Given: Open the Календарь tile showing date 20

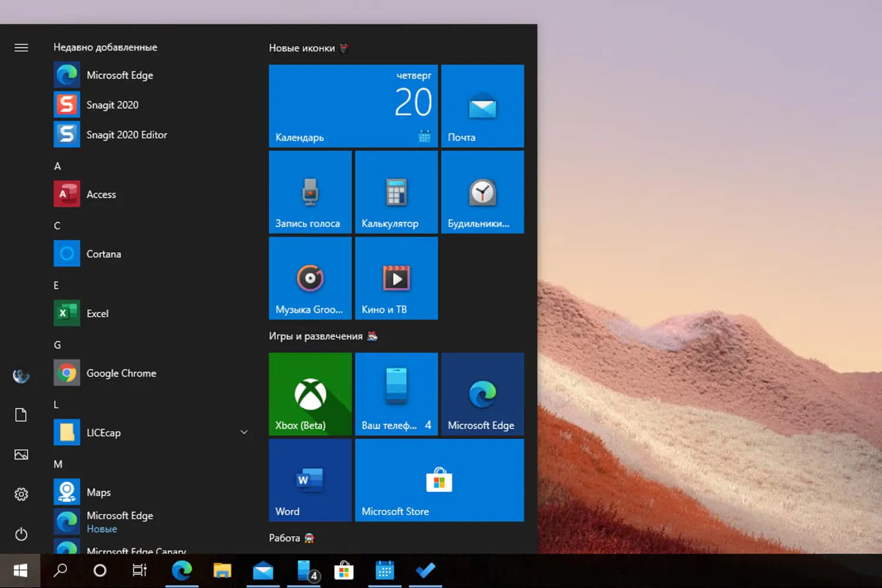Looking at the screenshot, I should pyautogui.click(x=352, y=106).
